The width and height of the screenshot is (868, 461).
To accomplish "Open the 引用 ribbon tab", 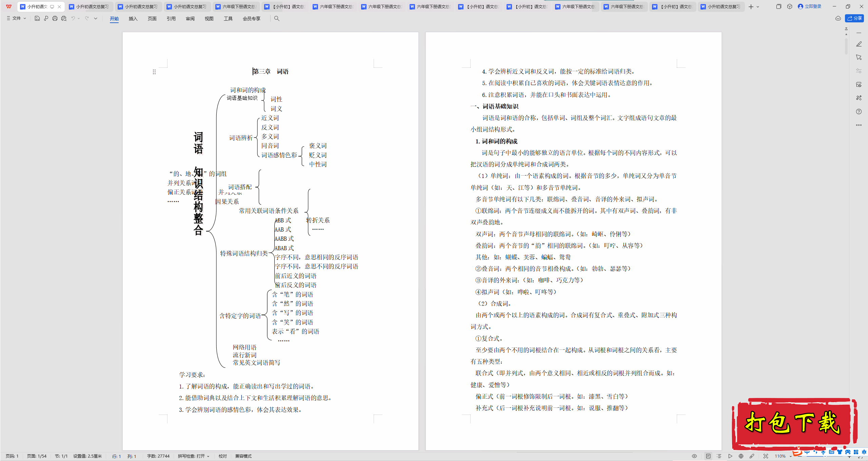I will tap(171, 19).
